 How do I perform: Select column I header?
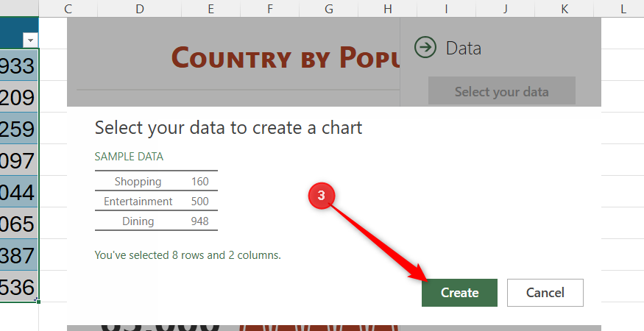point(446,8)
